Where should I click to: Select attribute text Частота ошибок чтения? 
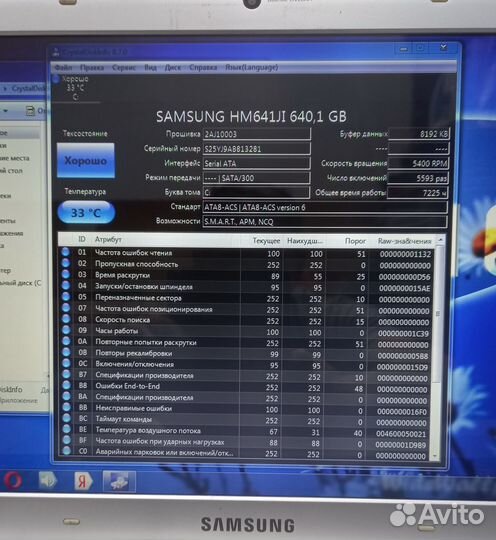[x=133, y=253]
